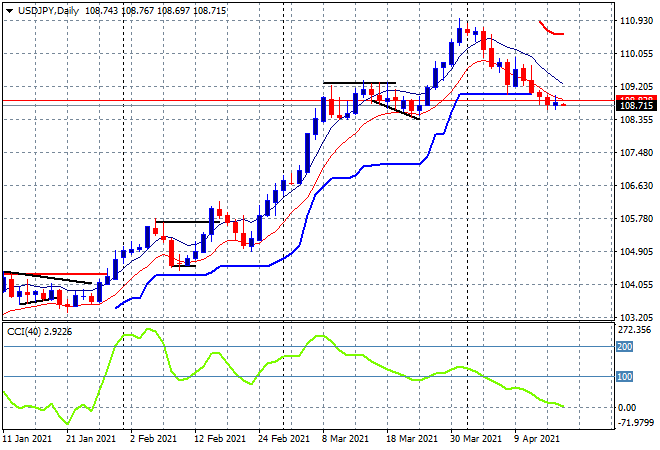Image resolution: width=660 pixels, height=450 pixels.
Task: Click the OHLC values 108.743 108.767 108.697 108.715
Action: click(156, 11)
